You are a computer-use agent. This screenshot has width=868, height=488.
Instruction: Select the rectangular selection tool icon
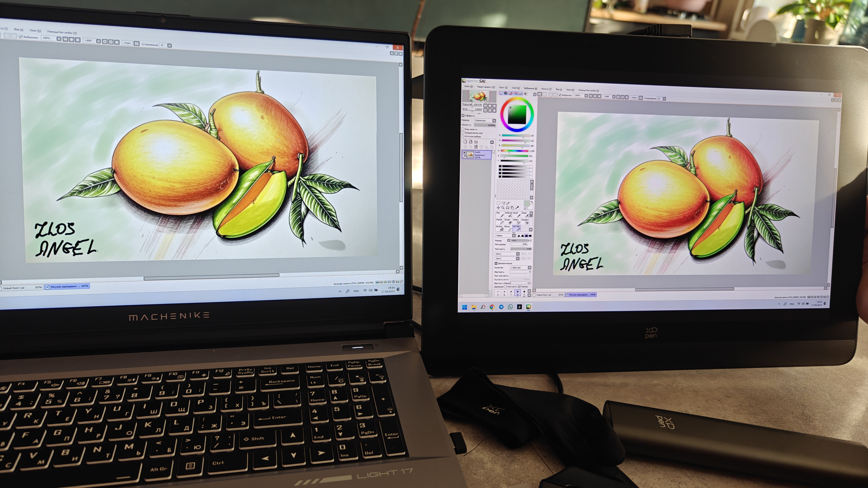point(498,203)
